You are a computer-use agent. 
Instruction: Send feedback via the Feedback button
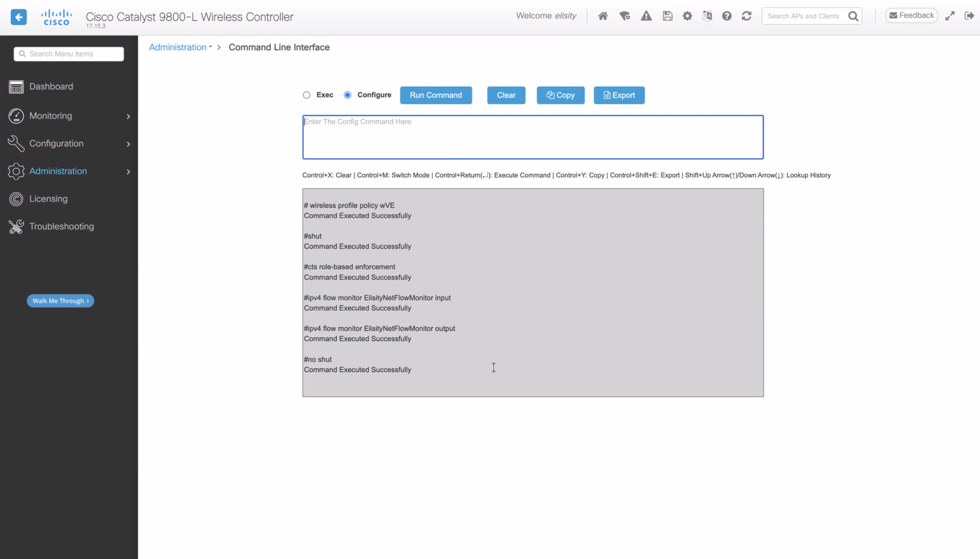click(x=912, y=16)
